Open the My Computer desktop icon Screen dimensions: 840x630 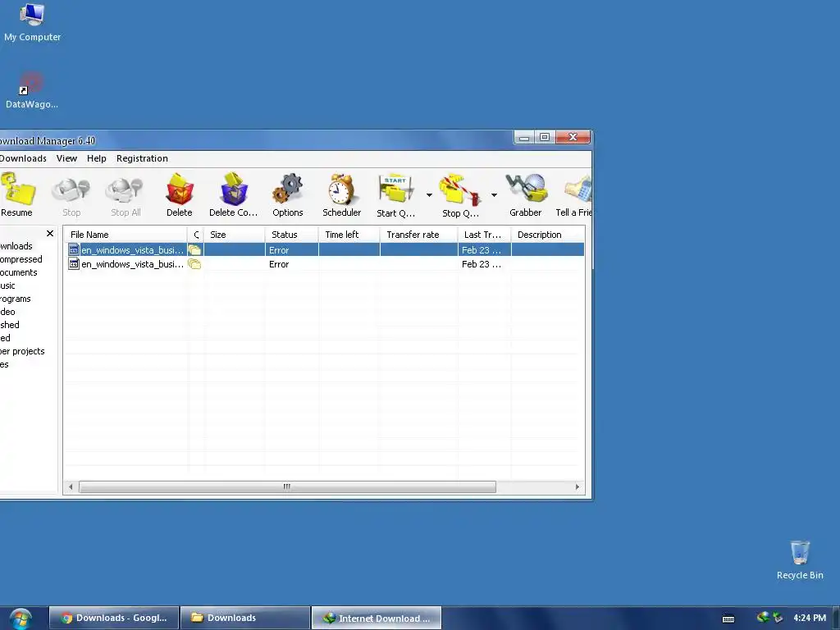[x=32, y=22]
